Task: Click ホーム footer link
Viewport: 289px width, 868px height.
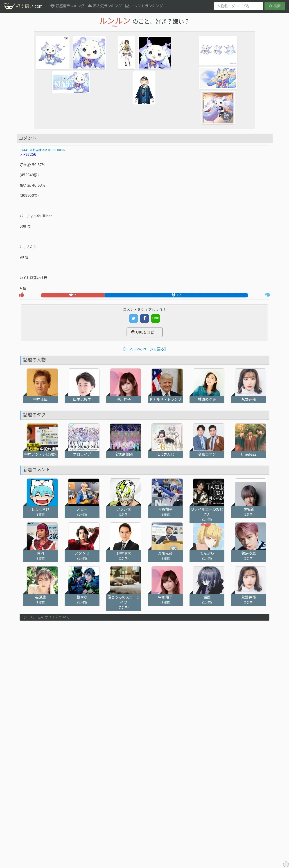Action: (x=29, y=617)
